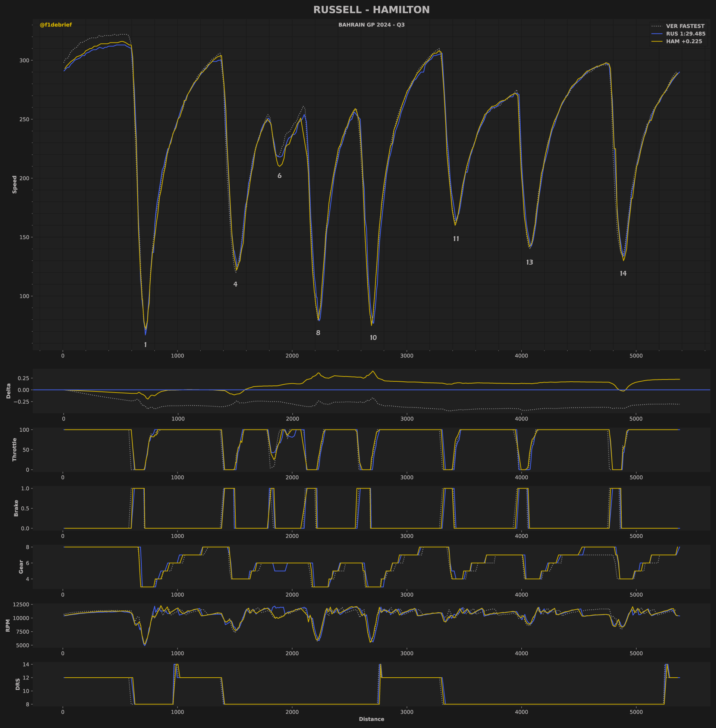Click the turn 4 corner label
Viewport: 716px width, 728px height.
coord(235,284)
